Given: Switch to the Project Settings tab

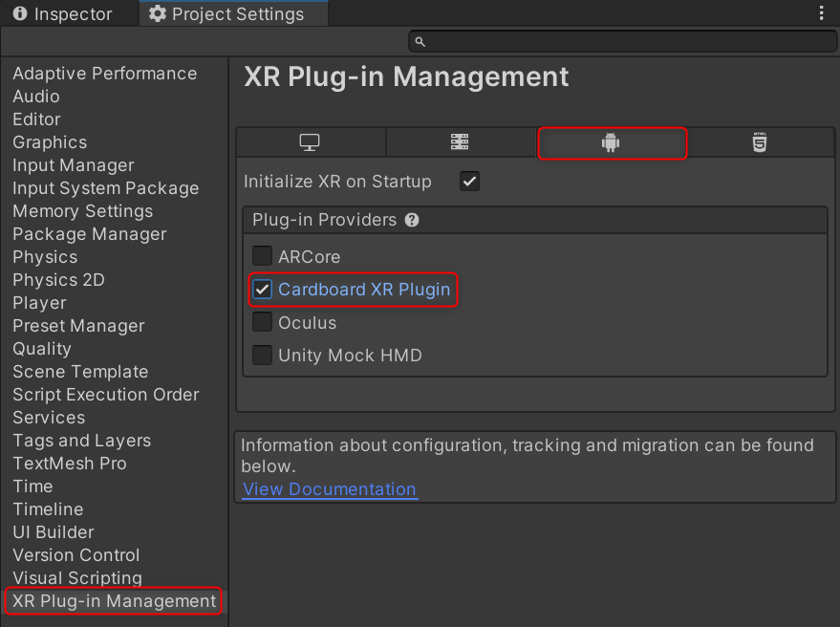Looking at the screenshot, I should click(233, 13).
